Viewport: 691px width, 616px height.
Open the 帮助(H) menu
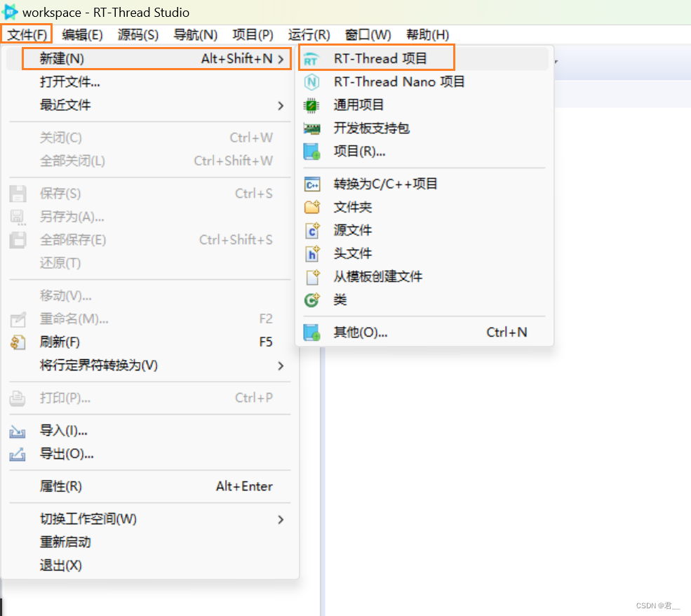coord(427,34)
